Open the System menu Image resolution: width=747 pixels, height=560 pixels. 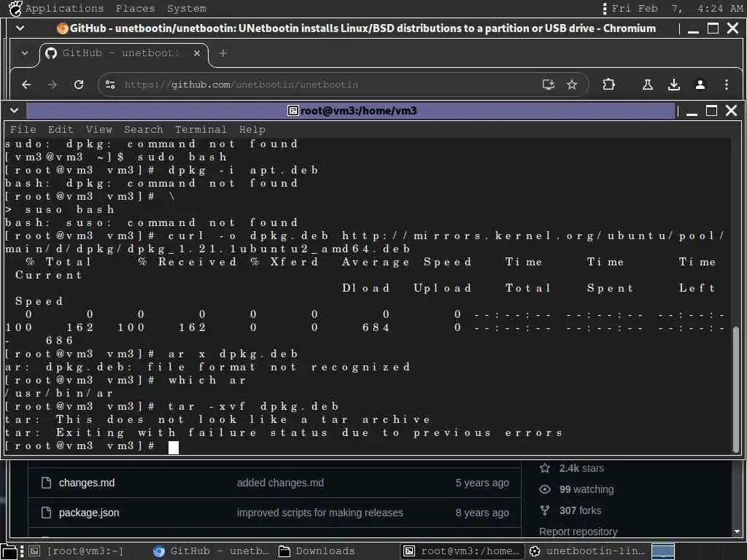coord(186,9)
